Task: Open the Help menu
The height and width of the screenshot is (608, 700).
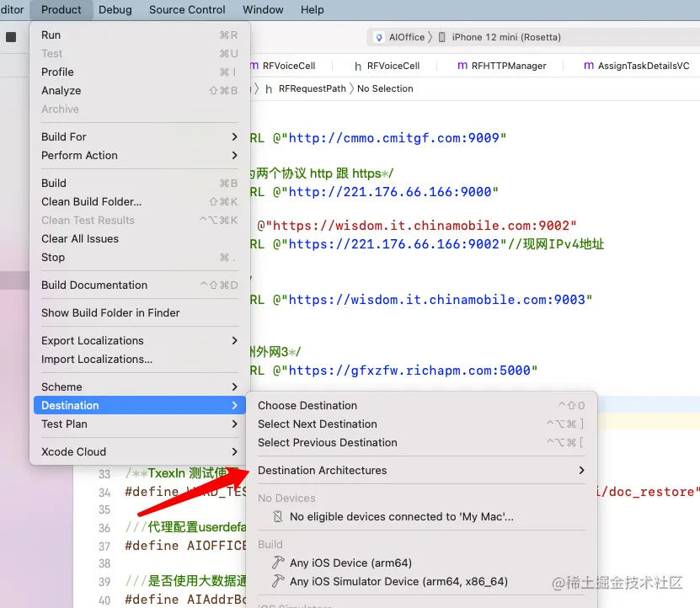Action: (312, 10)
